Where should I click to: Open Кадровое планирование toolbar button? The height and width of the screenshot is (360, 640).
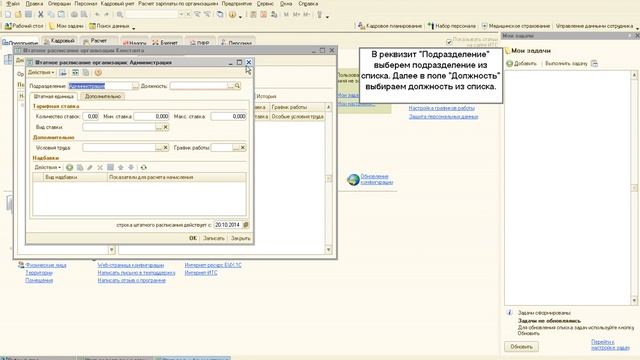[390, 26]
